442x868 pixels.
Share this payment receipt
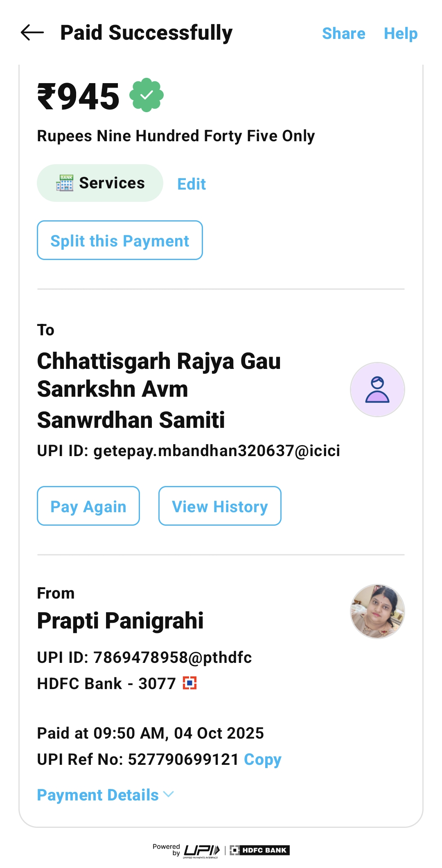pos(343,34)
